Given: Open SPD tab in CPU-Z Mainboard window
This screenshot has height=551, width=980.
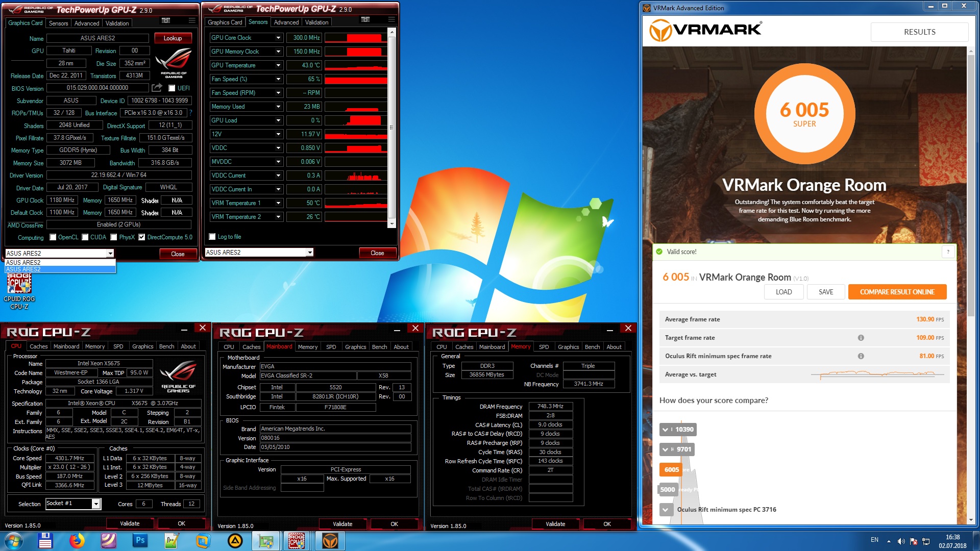Looking at the screenshot, I should tap(331, 347).
